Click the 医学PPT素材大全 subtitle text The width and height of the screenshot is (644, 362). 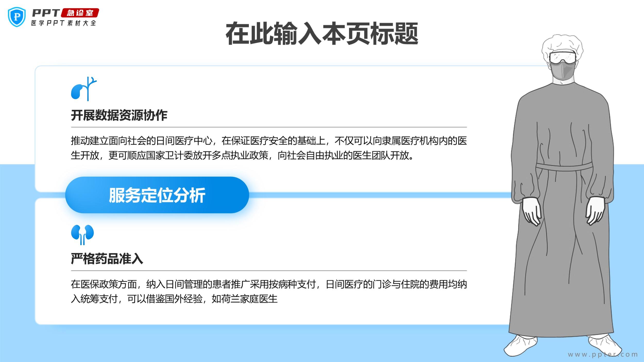(x=63, y=23)
